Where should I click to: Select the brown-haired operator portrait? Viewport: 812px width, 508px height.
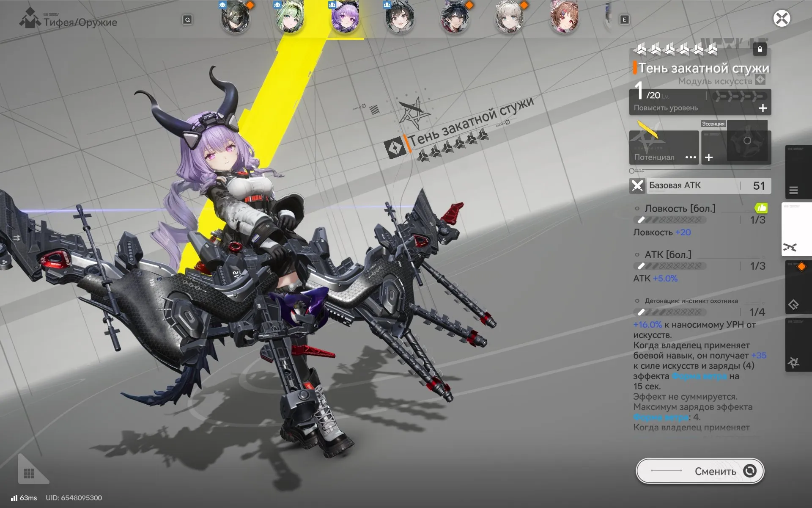pos(564,17)
